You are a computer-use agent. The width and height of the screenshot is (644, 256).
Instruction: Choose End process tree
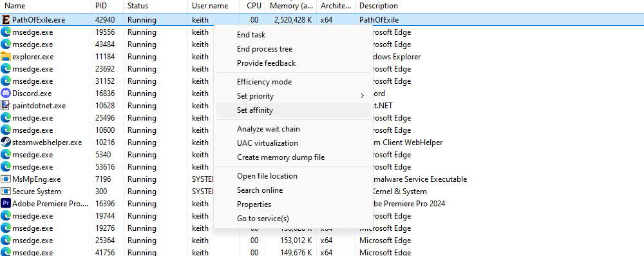tap(293, 49)
